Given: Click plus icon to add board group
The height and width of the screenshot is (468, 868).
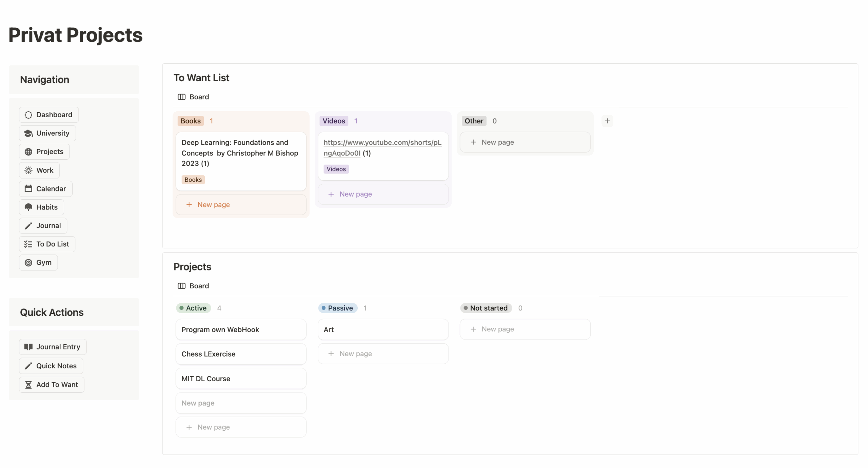Looking at the screenshot, I should tap(607, 121).
